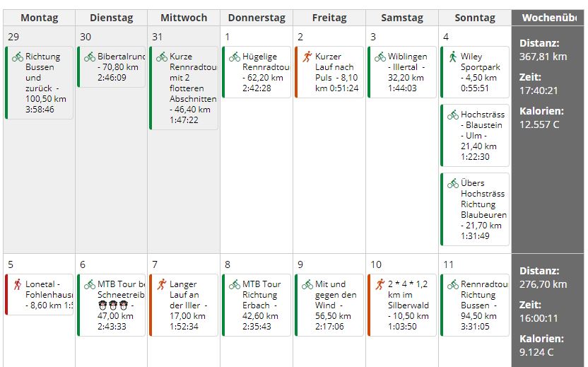
Task: Select the Montag column header
Action: [x=39, y=18]
